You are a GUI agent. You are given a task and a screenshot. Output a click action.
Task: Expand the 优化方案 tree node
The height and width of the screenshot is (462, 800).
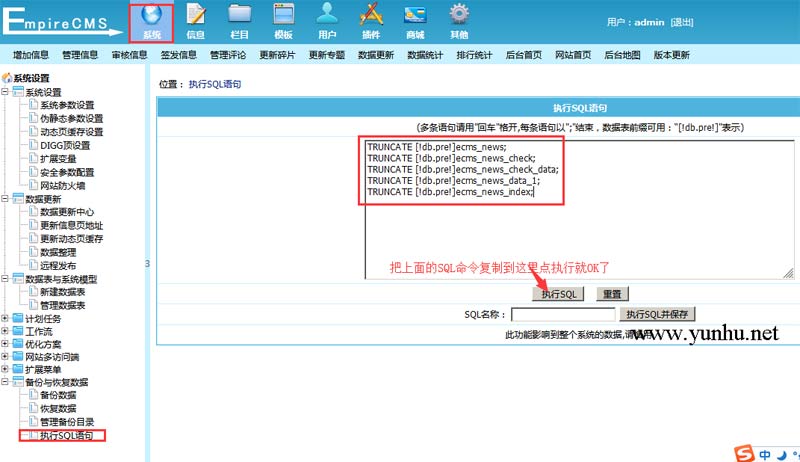5,344
